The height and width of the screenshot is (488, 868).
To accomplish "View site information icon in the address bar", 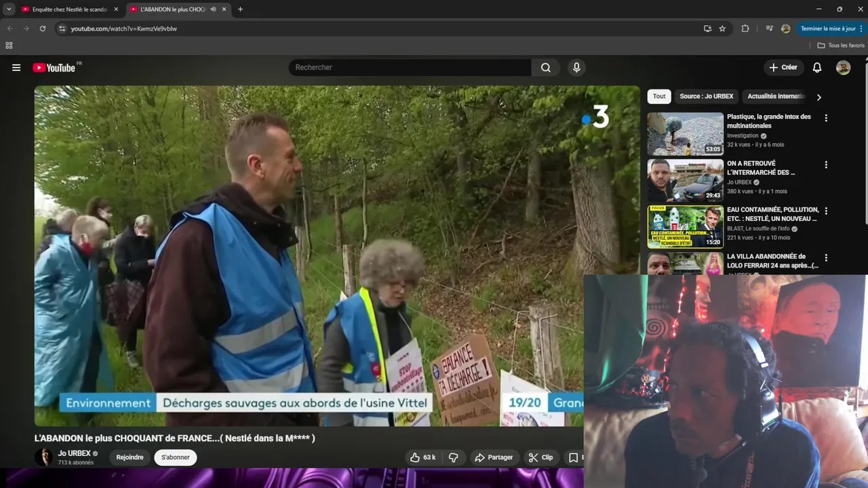I will point(62,28).
